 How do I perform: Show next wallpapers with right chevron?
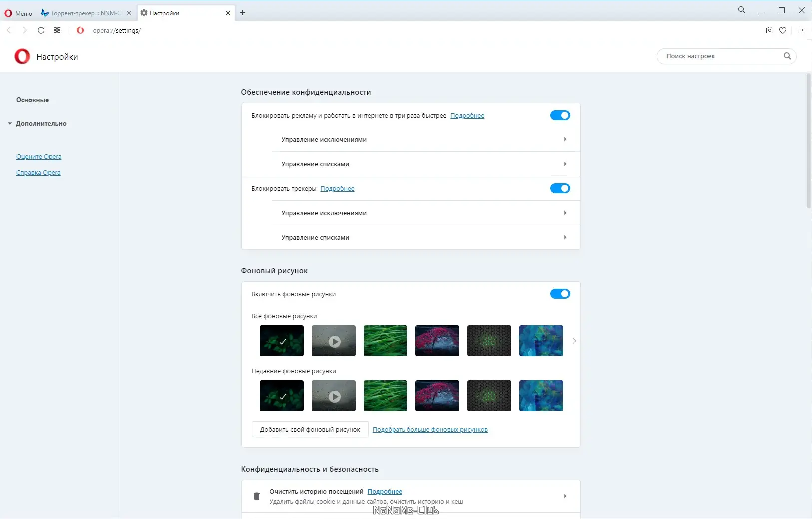pyautogui.click(x=574, y=341)
